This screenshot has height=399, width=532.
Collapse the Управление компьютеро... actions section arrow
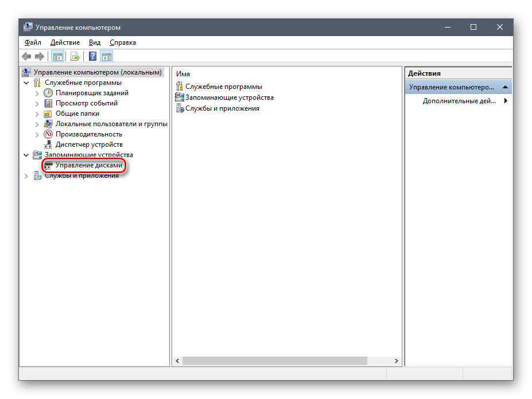coord(505,87)
